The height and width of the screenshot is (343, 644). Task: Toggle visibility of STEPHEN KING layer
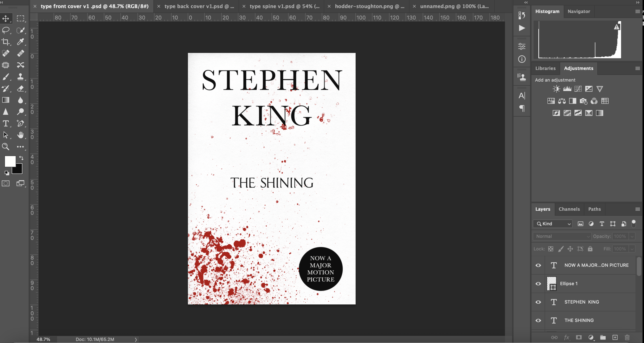(x=538, y=302)
